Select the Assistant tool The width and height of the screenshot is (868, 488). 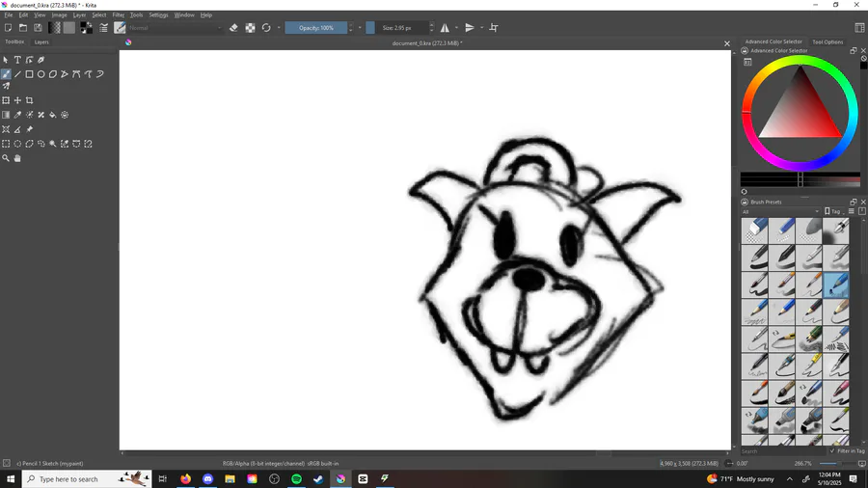pyautogui.click(x=6, y=129)
